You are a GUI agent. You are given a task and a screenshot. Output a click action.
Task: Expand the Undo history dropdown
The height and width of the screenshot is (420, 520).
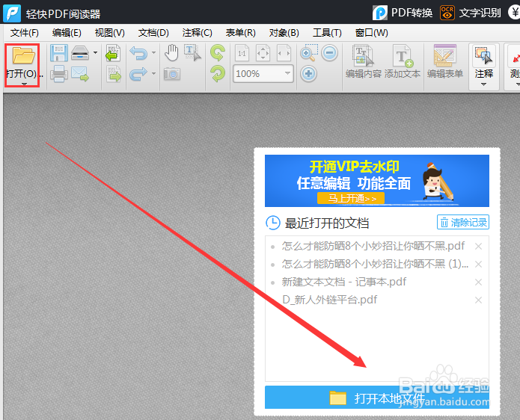[153, 52]
